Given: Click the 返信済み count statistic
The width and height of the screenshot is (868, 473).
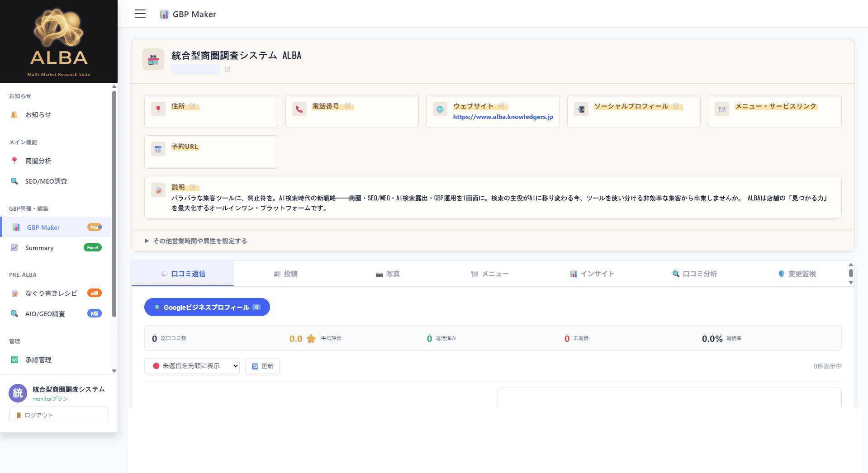Looking at the screenshot, I should (x=441, y=339).
